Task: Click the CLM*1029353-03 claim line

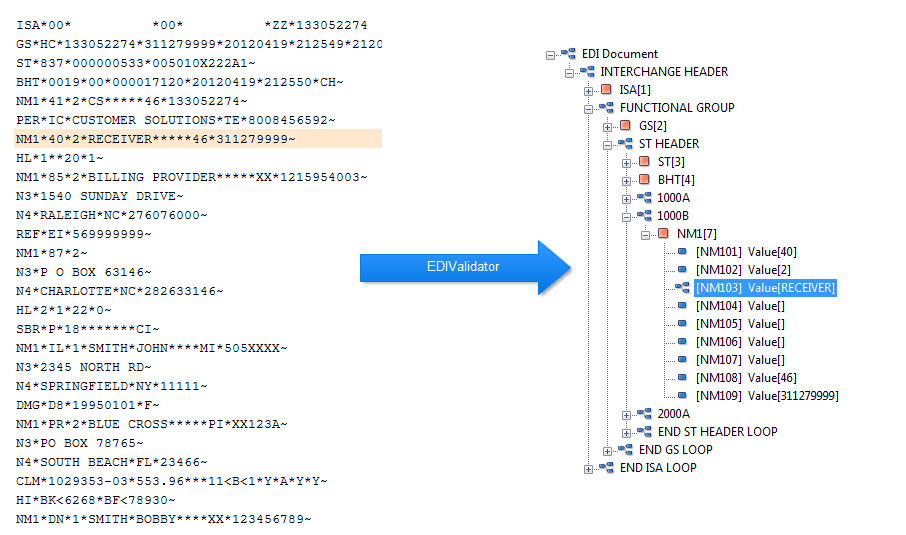Action: 172,481
